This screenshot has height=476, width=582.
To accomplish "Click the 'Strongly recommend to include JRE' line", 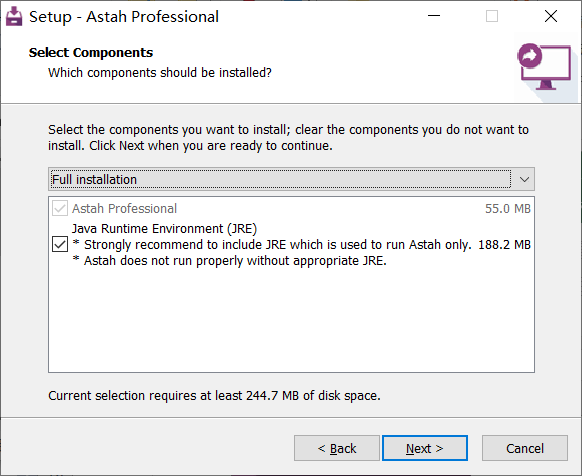I will pyautogui.click(x=272, y=245).
